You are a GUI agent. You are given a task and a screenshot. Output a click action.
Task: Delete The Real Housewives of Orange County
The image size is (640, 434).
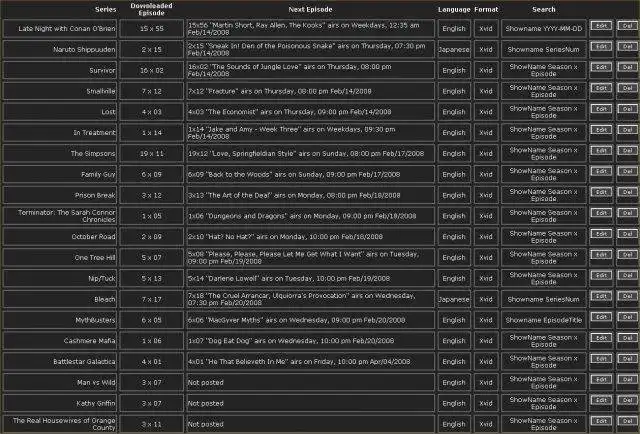tap(627, 421)
